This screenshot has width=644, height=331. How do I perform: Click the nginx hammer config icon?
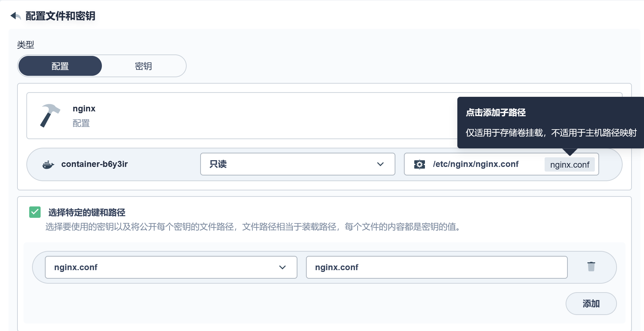[50, 116]
